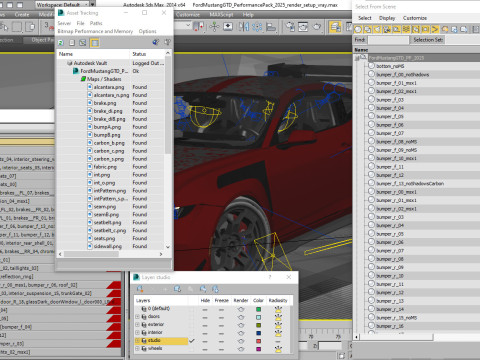Screen dimensions: 480x360
Task: Click Hide/Unhide All Layers icon in Layer dialog
Action: (203, 289)
